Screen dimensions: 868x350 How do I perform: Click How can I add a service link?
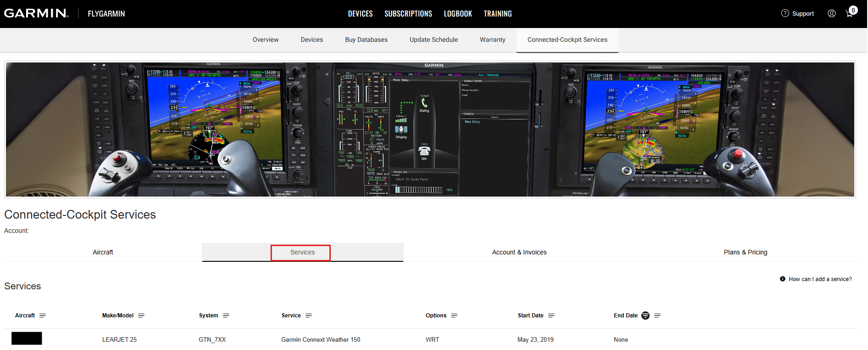click(x=820, y=279)
